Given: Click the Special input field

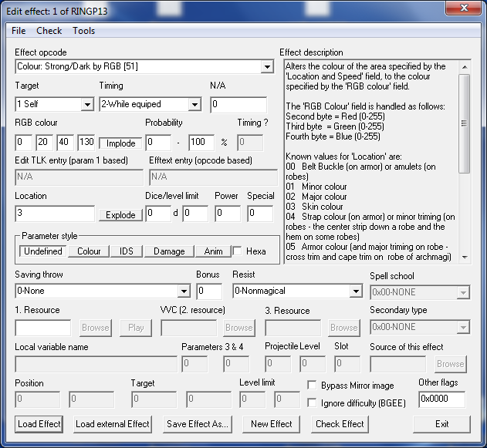Looking at the screenshot, I should 260,214.
